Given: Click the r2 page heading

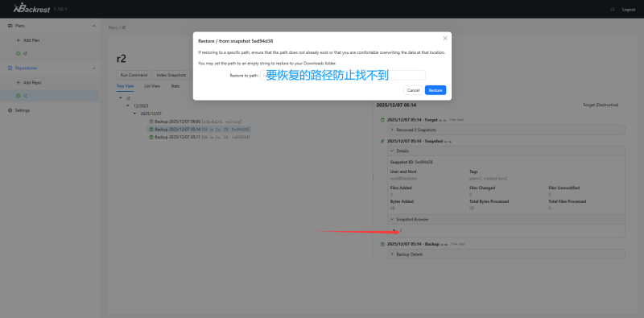Looking at the screenshot, I should pyautogui.click(x=122, y=59).
